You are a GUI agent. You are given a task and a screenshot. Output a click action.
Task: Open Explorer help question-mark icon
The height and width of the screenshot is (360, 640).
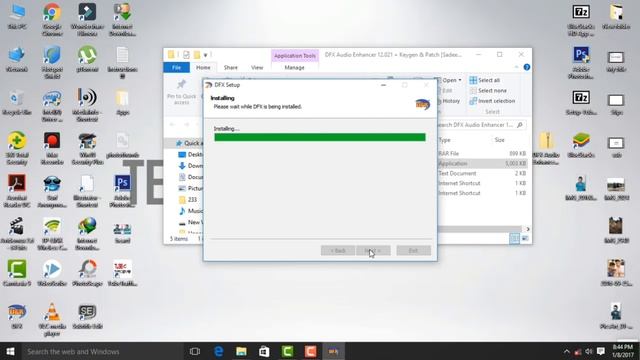pos(527,67)
